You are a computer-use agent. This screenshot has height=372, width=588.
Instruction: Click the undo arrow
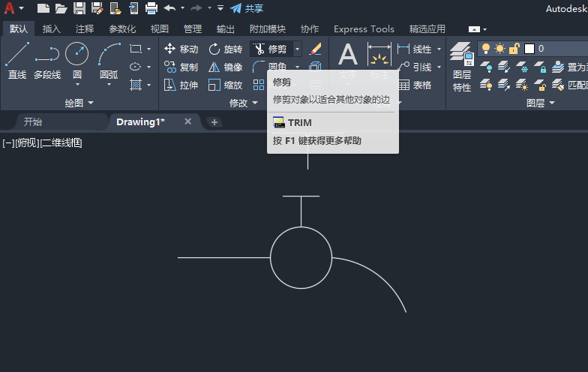click(169, 7)
